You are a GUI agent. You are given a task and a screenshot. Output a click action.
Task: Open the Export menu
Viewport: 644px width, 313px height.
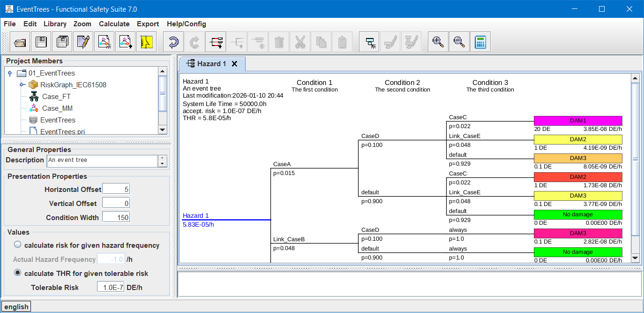[x=148, y=24]
